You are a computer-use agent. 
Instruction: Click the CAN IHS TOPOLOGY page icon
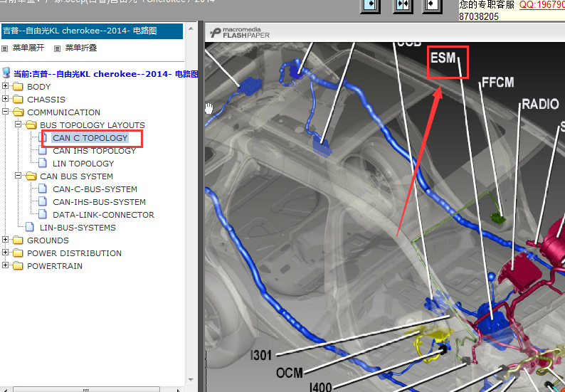[43, 151]
